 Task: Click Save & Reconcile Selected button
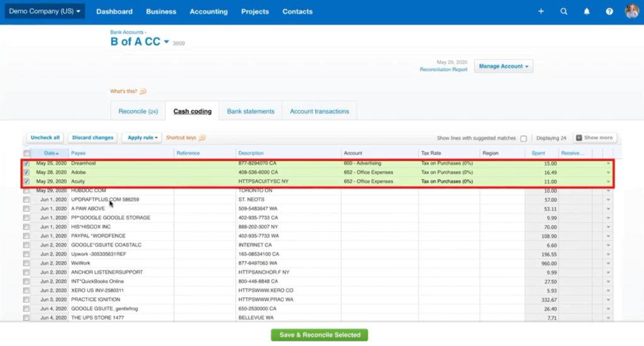319,335
